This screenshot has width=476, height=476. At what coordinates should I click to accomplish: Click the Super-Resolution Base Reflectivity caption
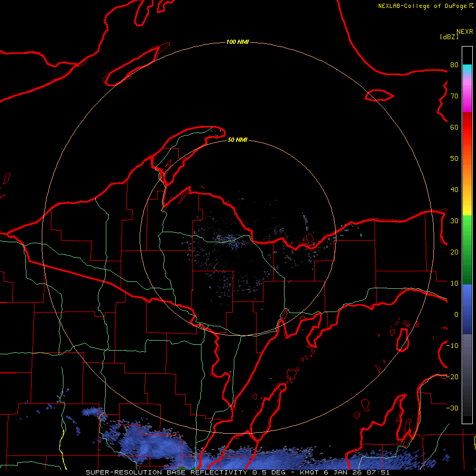coord(237,472)
